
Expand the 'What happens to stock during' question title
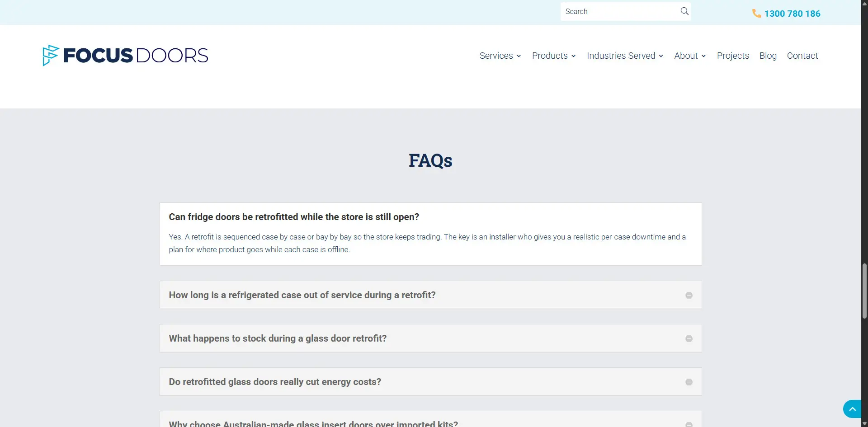pyautogui.click(x=278, y=338)
